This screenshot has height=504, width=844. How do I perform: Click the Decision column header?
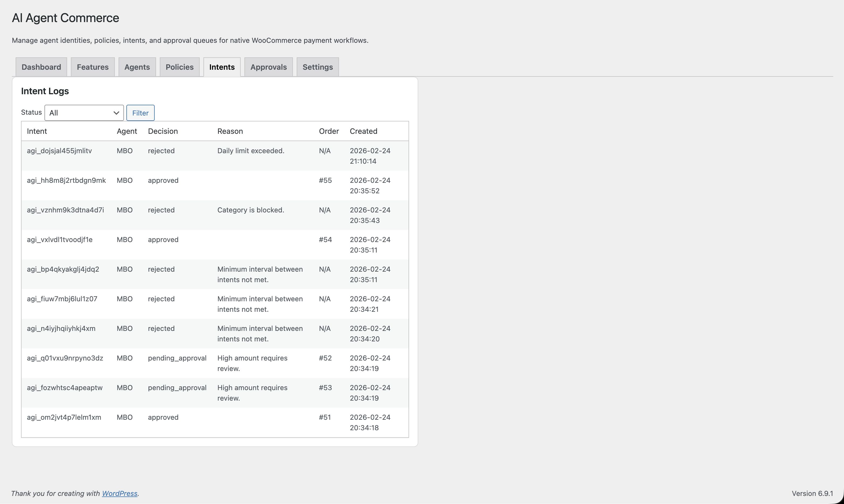tap(162, 131)
